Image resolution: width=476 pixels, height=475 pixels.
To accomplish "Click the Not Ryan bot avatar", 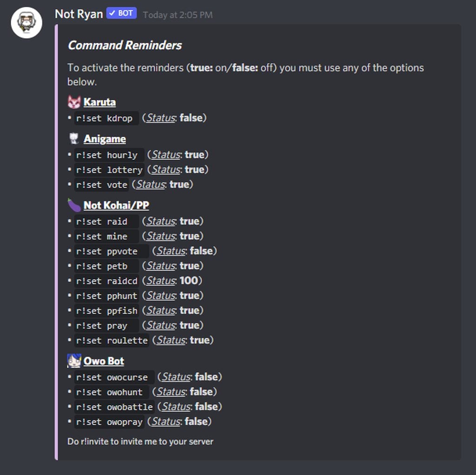I will coord(26,22).
